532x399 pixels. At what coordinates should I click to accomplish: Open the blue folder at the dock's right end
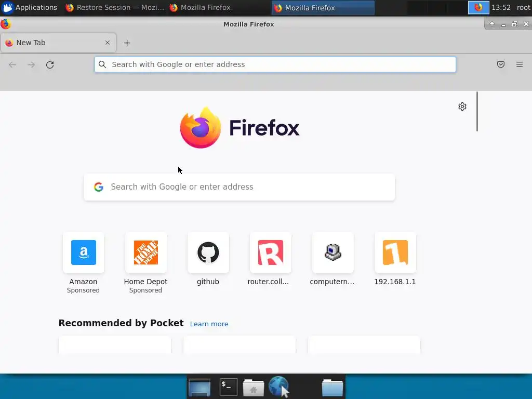click(332, 388)
